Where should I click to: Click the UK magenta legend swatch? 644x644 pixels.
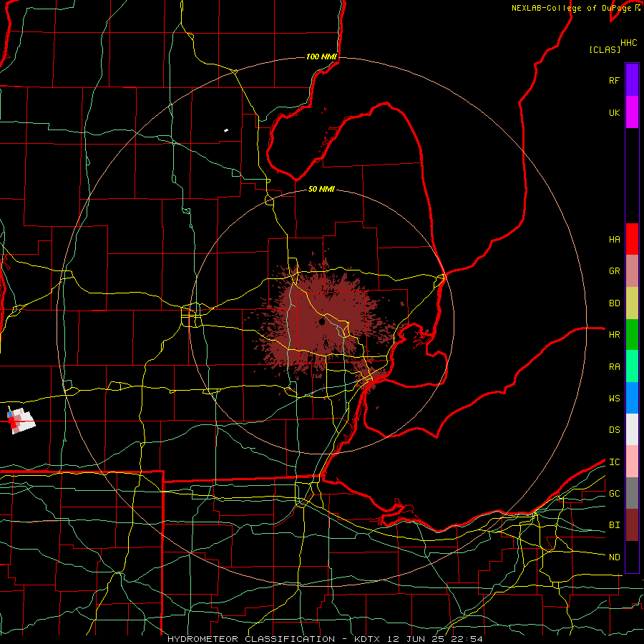click(x=632, y=112)
